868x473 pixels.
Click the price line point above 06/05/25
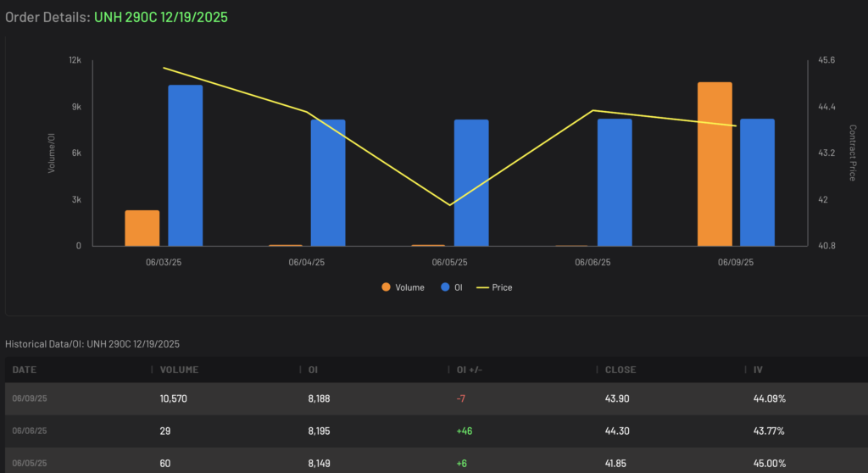tap(449, 205)
